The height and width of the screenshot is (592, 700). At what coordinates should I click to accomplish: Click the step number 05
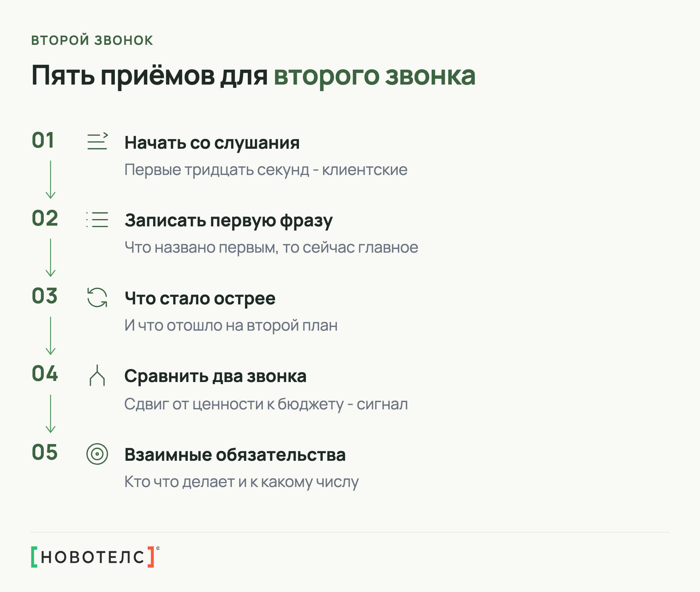click(x=45, y=452)
